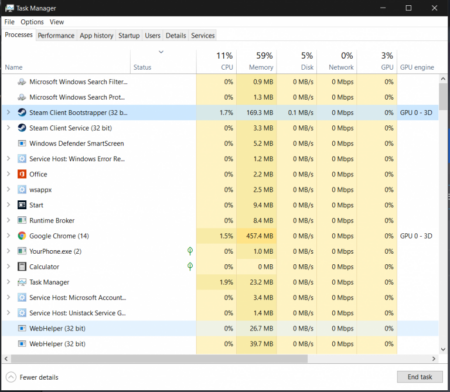The height and width of the screenshot is (392, 450).
Task: Click the horizontal scrollbar left arrow
Action: click(x=6, y=359)
